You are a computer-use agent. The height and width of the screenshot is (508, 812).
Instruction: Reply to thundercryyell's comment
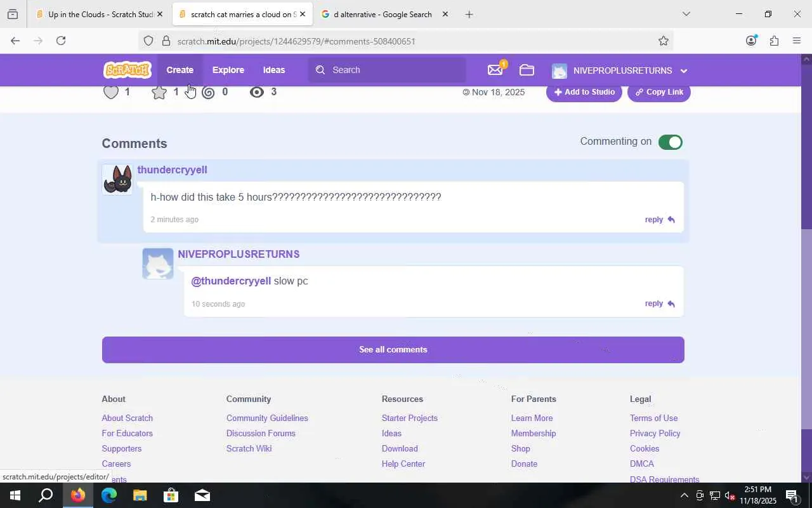[x=660, y=220]
